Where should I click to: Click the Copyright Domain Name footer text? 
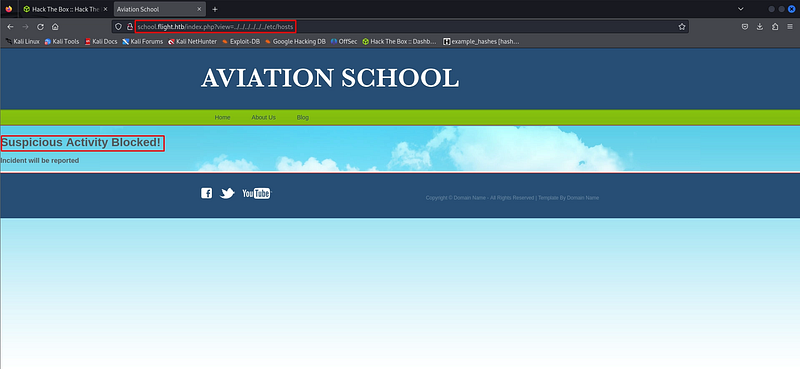click(x=512, y=198)
